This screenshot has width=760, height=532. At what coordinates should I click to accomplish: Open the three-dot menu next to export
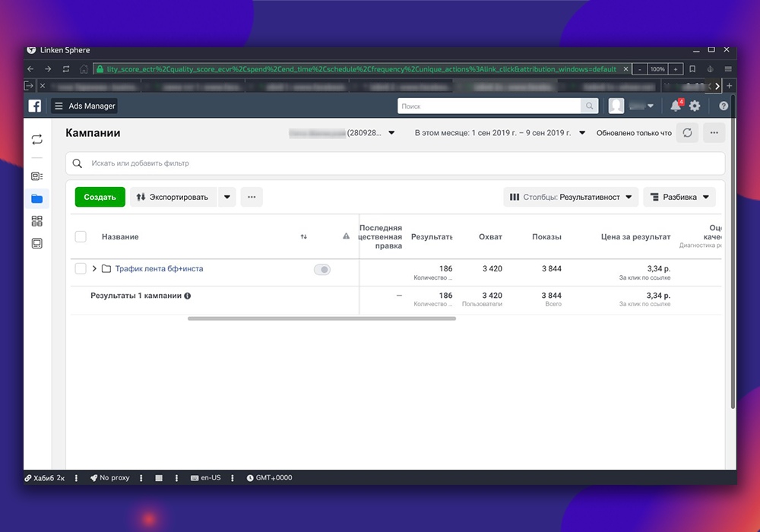252,197
